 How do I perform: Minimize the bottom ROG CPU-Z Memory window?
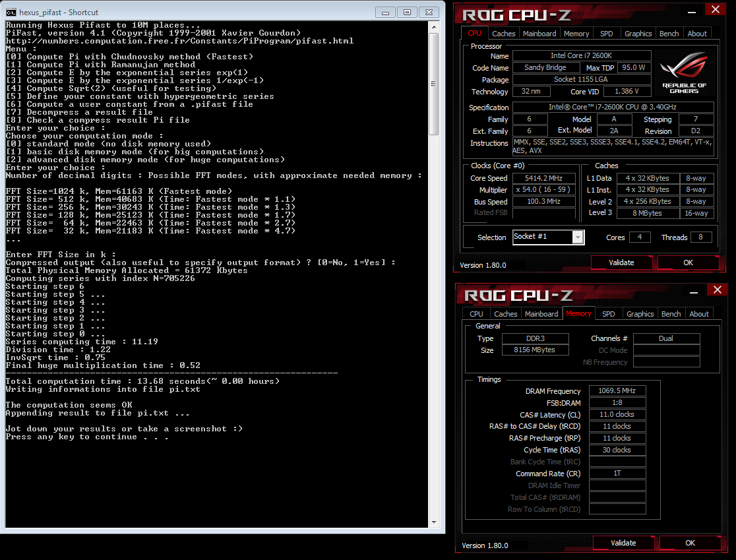[x=694, y=292]
